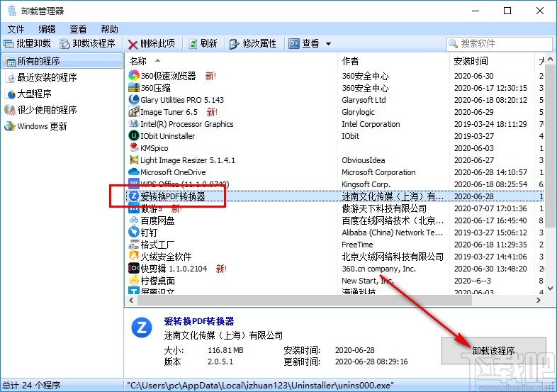Image resolution: width=557 pixels, height=392 pixels.
Task: Click the vertical scrollbar down arrow
Action: [x=550, y=289]
